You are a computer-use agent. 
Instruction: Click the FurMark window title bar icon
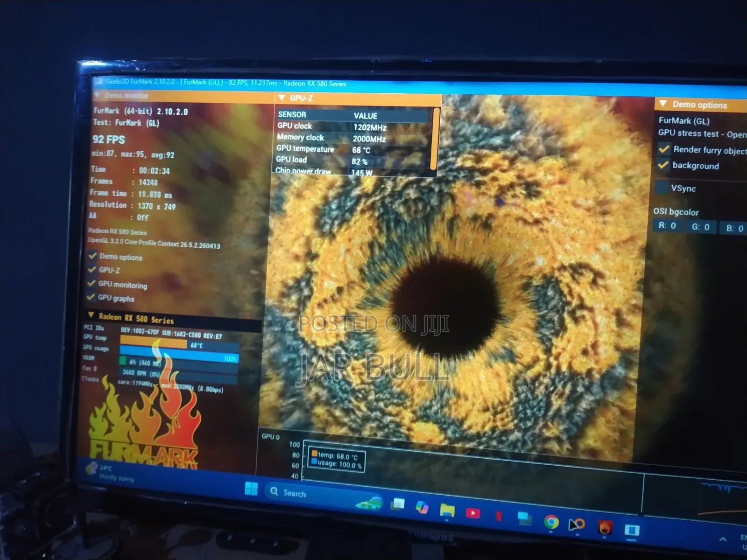[99, 82]
